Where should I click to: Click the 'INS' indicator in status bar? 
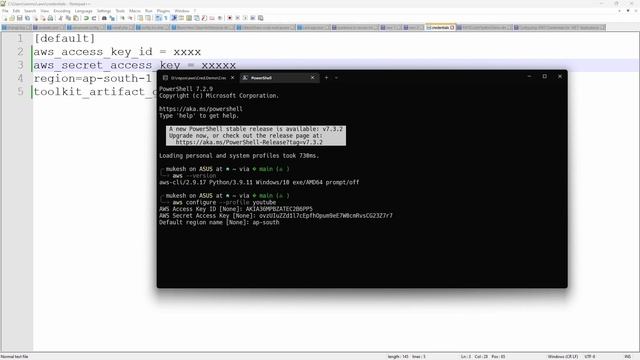(x=628, y=357)
